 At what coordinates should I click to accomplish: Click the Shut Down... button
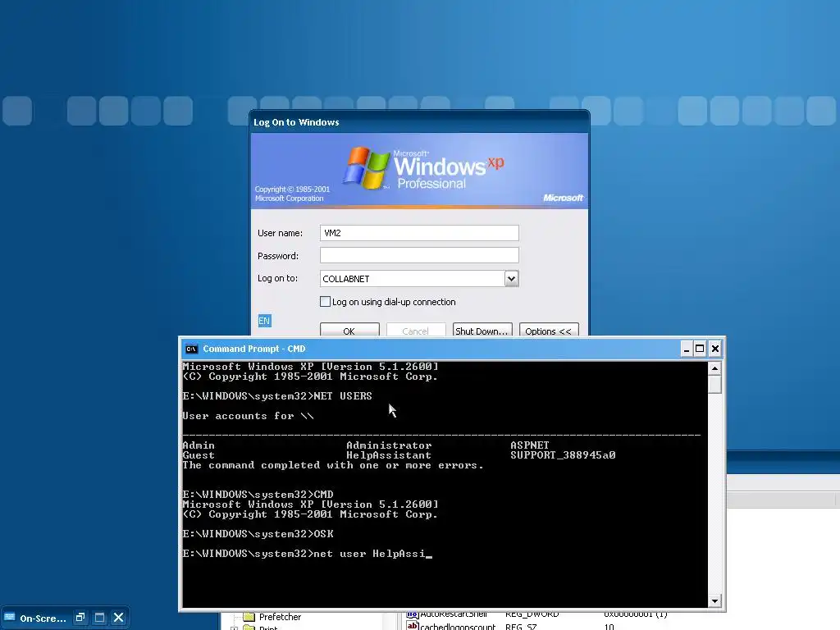click(x=482, y=330)
